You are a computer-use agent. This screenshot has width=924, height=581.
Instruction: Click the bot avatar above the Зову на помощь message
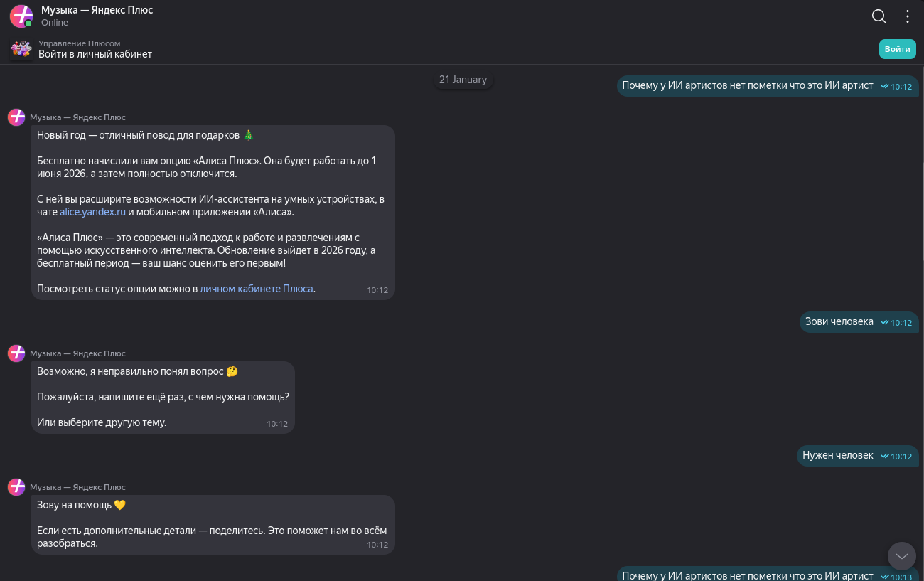tap(16, 487)
